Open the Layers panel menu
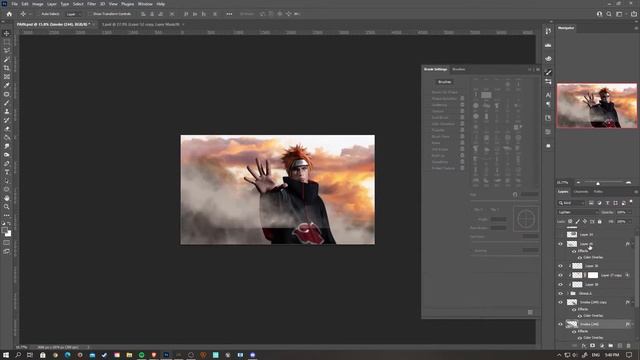The width and height of the screenshot is (640, 360). (x=636, y=191)
